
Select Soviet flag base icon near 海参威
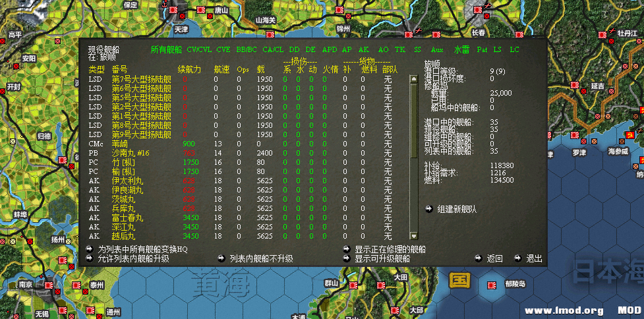(631, 134)
